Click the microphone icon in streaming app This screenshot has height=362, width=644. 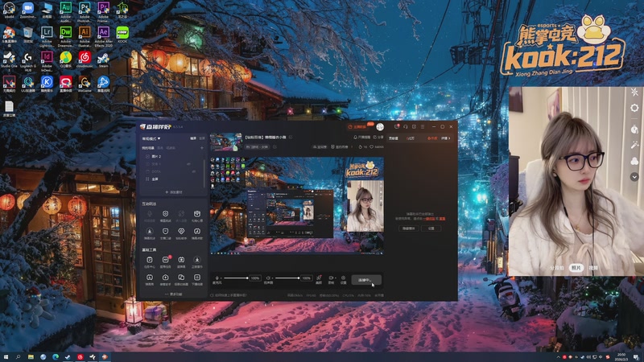tap(217, 278)
